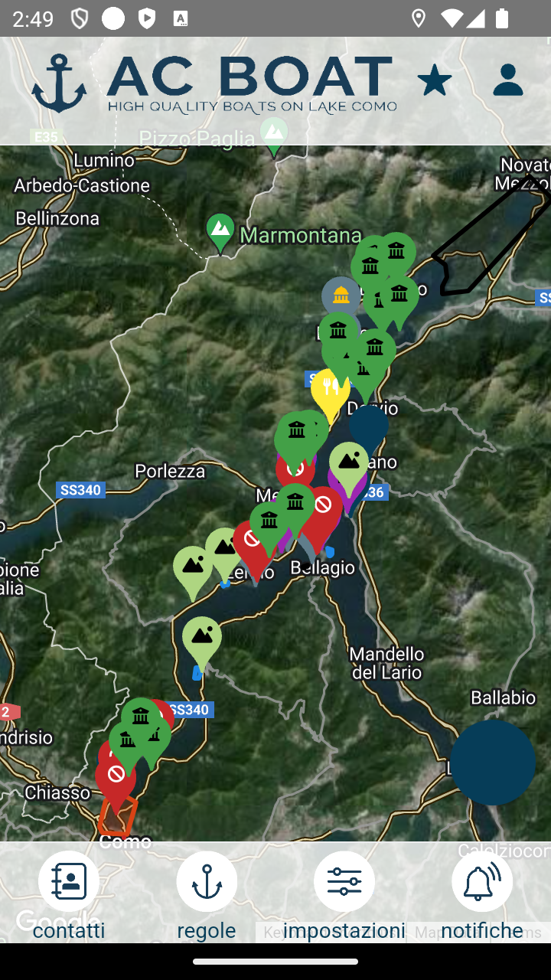The width and height of the screenshot is (551, 980).
Task: Select the grey circular marker with orange museum icon
Action: (x=341, y=295)
